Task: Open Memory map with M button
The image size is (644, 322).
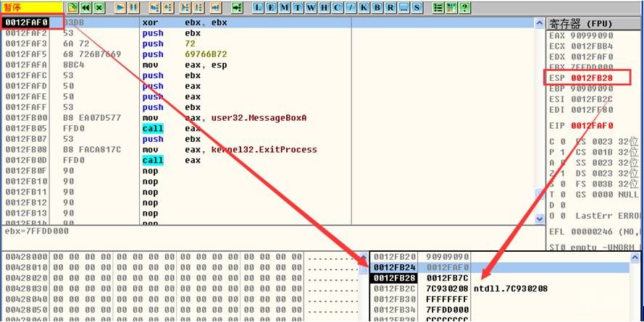Action: click(x=283, y=7)
